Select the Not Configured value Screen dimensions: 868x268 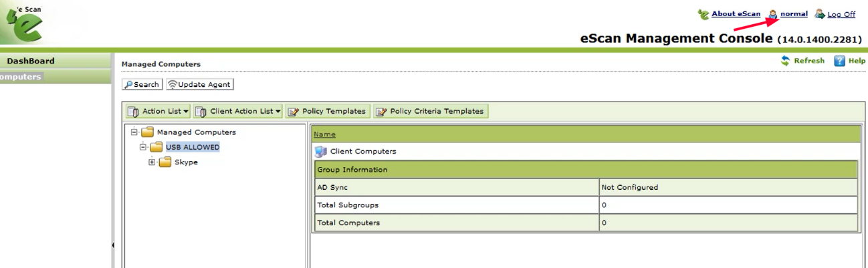tap(630, 188)
